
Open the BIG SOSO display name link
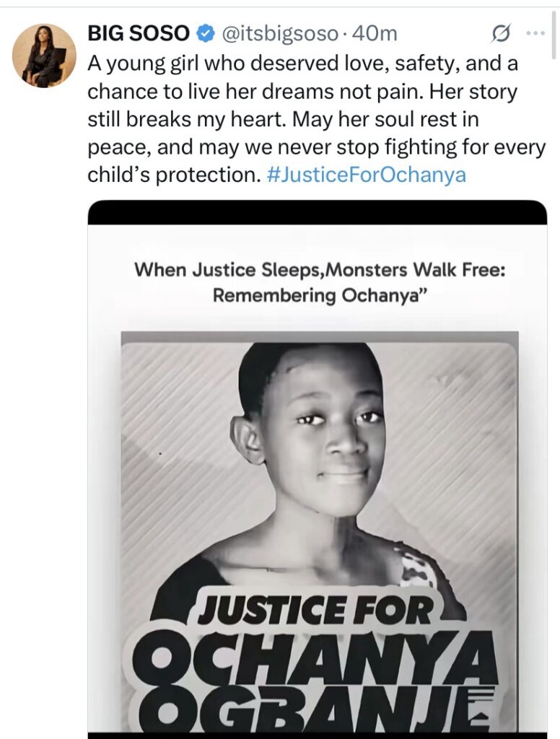pyautogui.click(x=139, y=33)
